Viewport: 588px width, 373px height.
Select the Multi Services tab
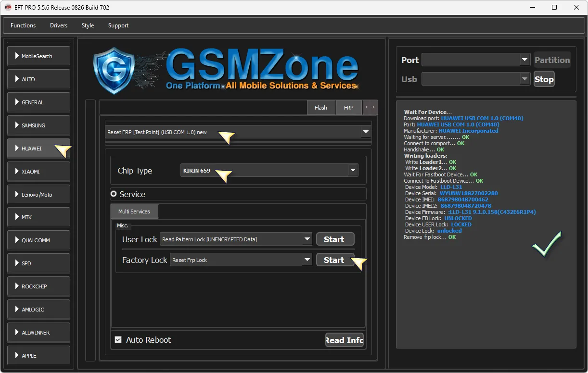[x=134, y=211]
